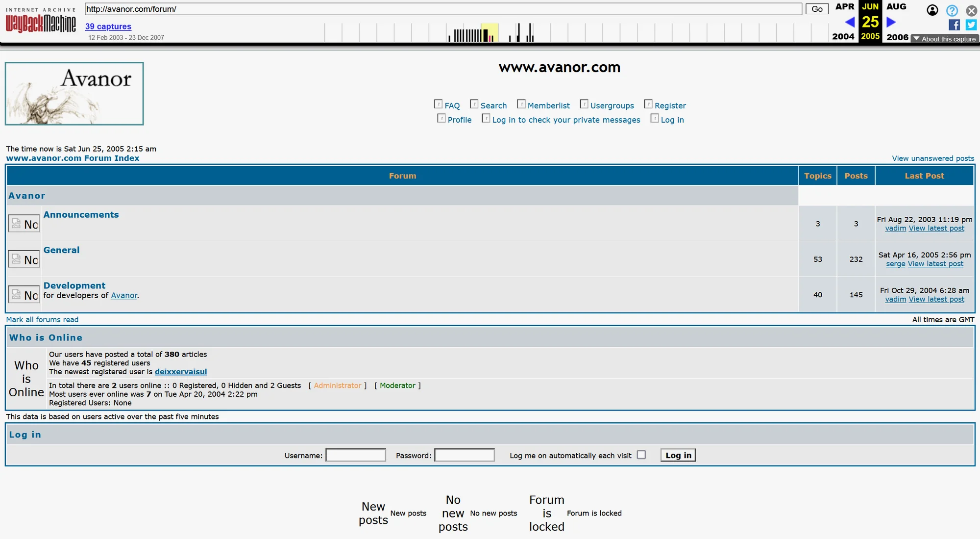This screenshot has height=539, width=980.
Task: Click the Wayback user account icon
Action: [x=932, y=10]
